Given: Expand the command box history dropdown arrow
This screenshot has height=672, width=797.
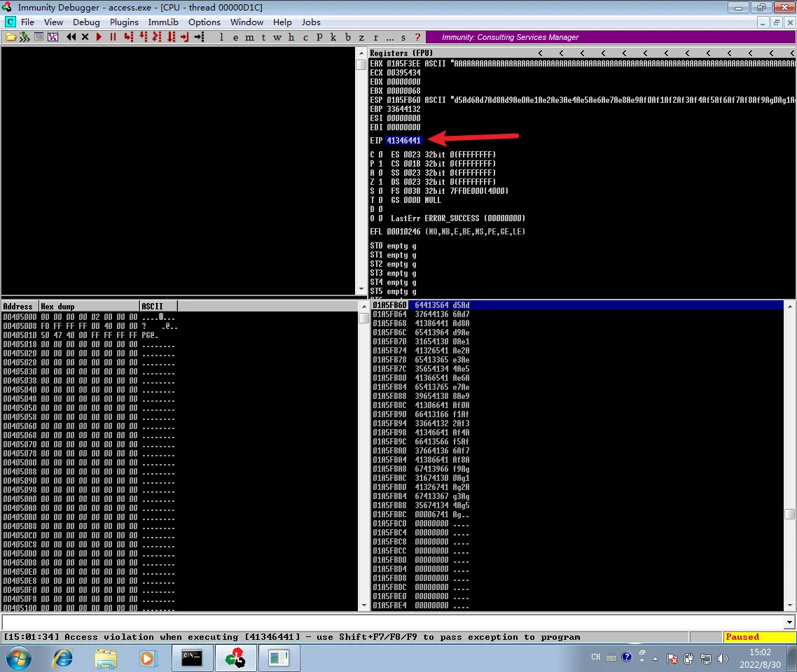Looking at the screenshot, I should 789,622.
